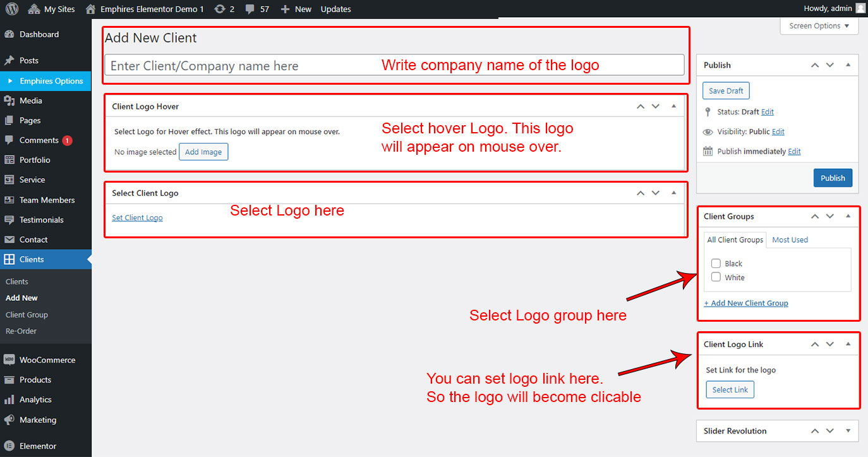Focus the client/company name input field
Image resolution: width=868 pixels, height=457 pixels.
click(x=240, y=66)
